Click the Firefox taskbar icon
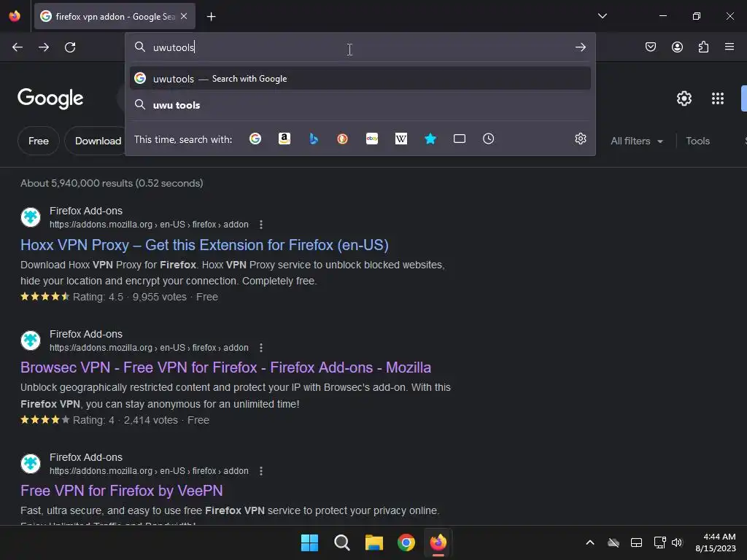 tap(438, 542)
